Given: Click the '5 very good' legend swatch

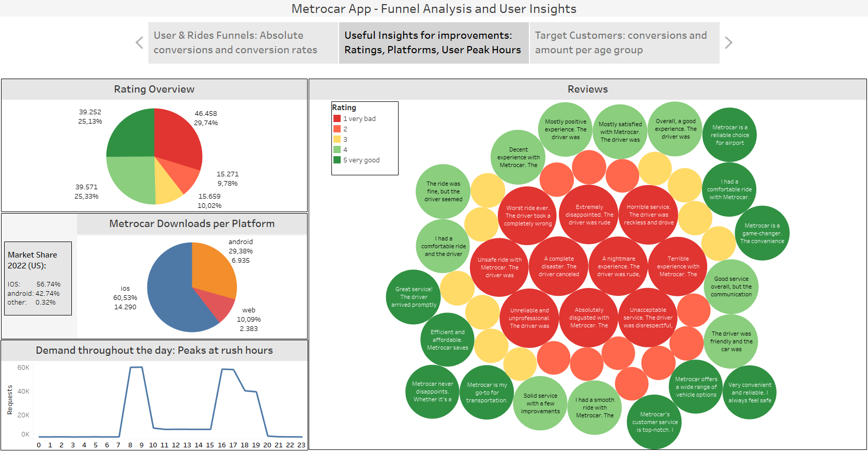Looking at the screenshot, I should tap(337, 160).
